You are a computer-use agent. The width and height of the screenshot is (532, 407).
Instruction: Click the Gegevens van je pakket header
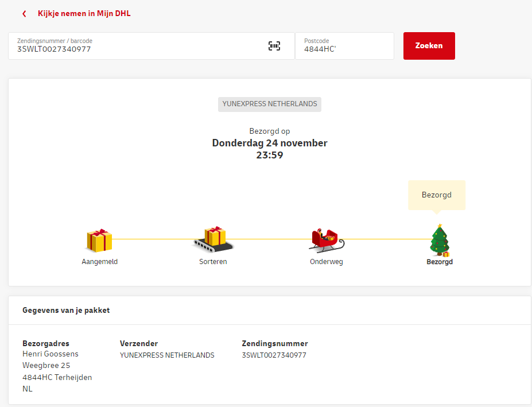(66, 310)
